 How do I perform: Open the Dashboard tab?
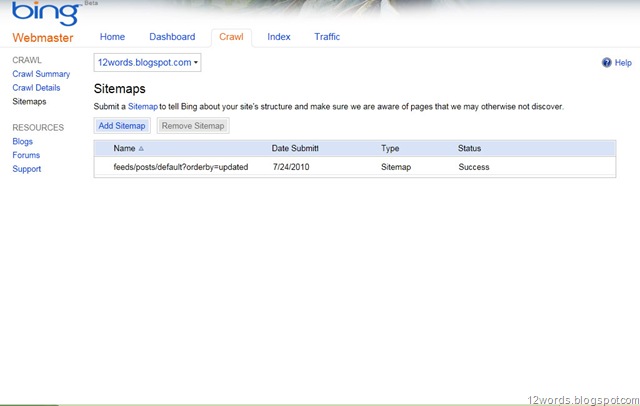point(172,37)
